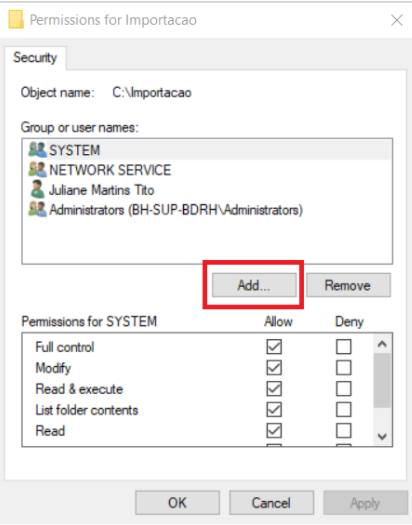The image size is (412, 525).
Task: Check Deny for Modify permission
Action: [344, 368]
